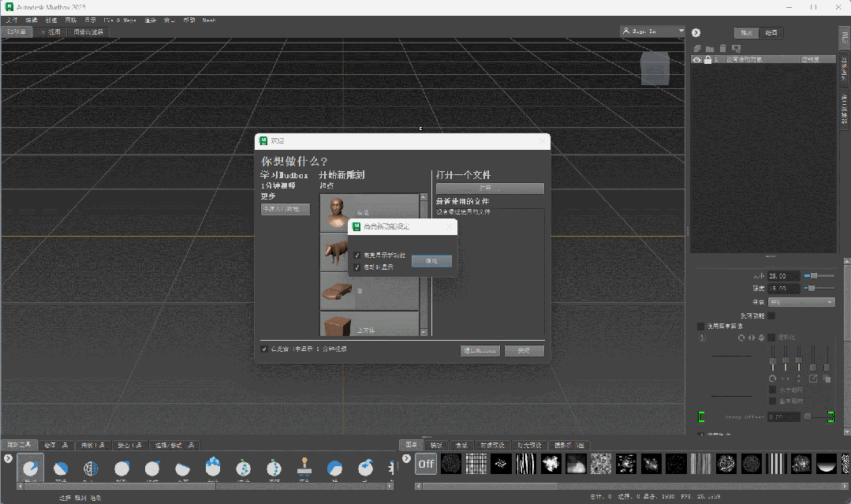851x504 pixels.
Task: Enable the use stamp image checkbox
Action: click(x=700, y=326)
